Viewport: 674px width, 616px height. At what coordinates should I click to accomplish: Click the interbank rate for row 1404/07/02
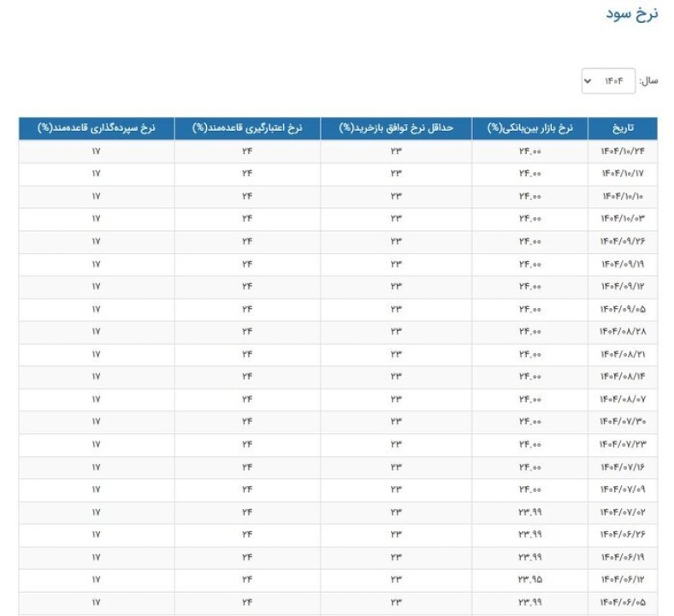[x=529, y=512]
